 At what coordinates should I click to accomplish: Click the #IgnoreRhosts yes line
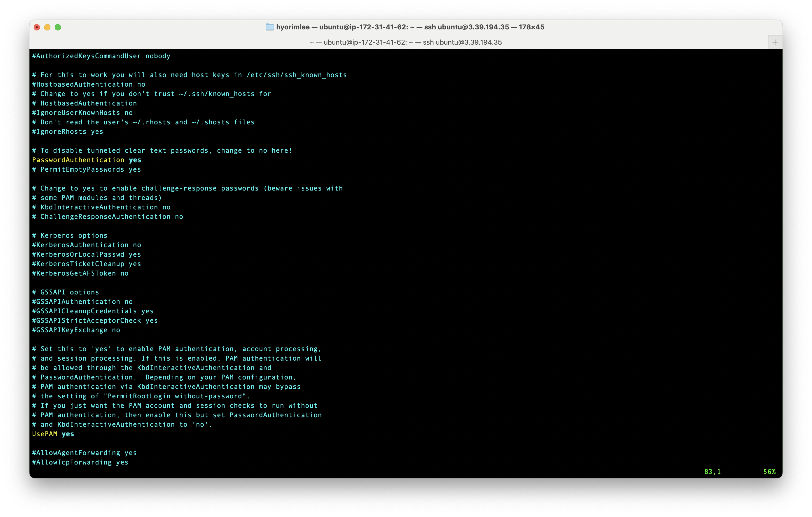(x=68, y=132)
